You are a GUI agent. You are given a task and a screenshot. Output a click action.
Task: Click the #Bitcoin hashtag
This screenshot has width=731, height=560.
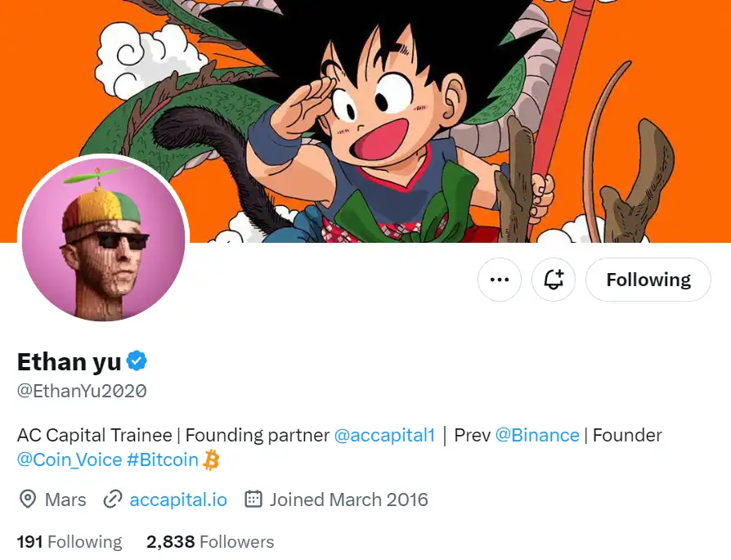pyautogui.click(x=163, y=460)
